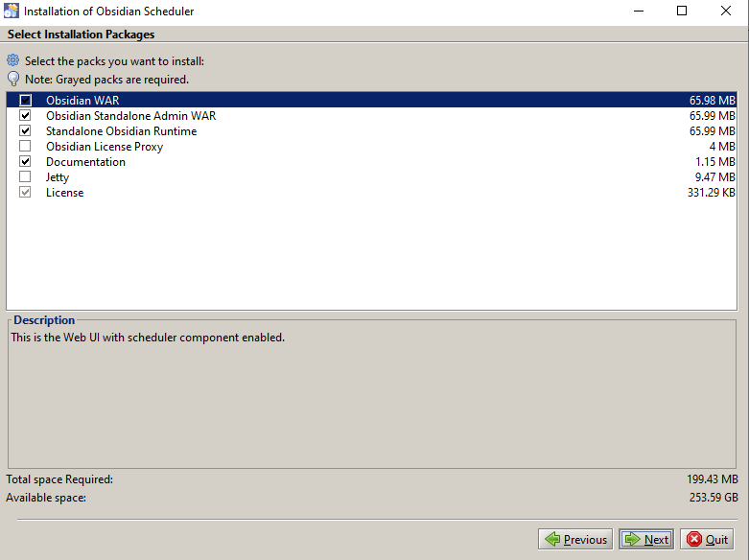Image resolution: width=749 pixels, height=560 pixels.
Task: Select the Obsidian Standalone Admin WAR label
Action: [130, 116]
